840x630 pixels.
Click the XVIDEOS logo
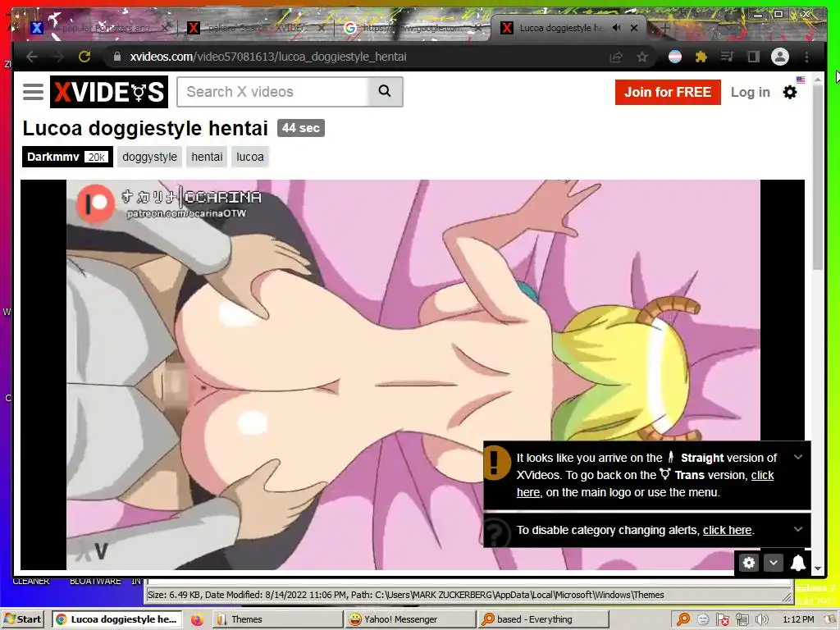(109, 92)
